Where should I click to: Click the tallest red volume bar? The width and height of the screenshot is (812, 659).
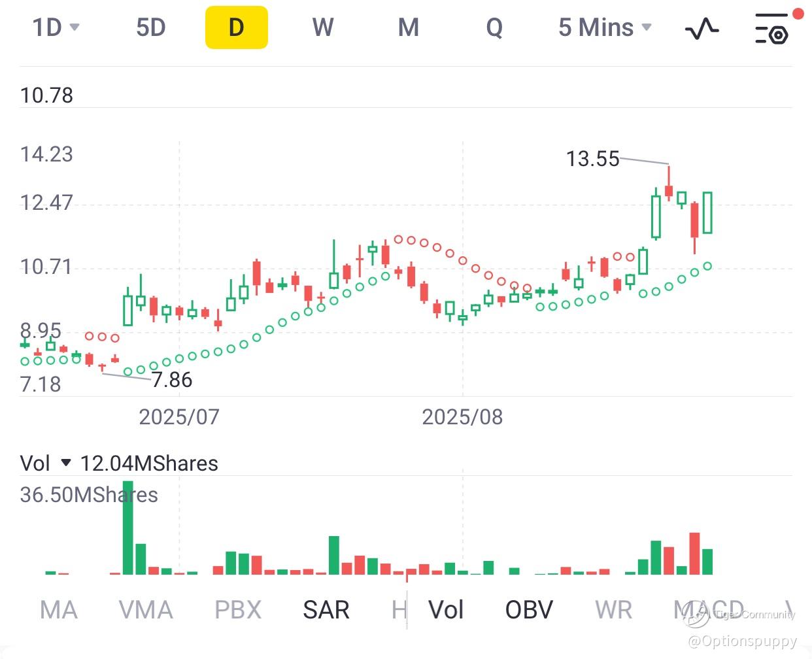[x=694, y=554]
